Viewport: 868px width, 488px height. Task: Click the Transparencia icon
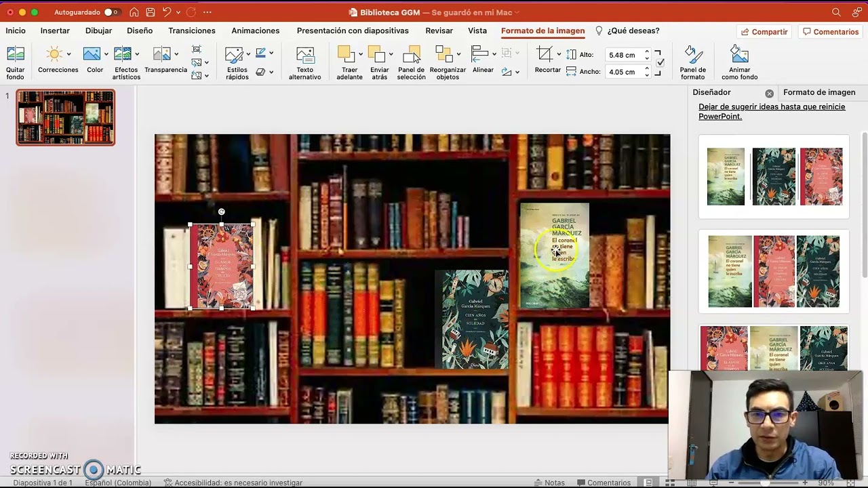[x=162, y=54]
